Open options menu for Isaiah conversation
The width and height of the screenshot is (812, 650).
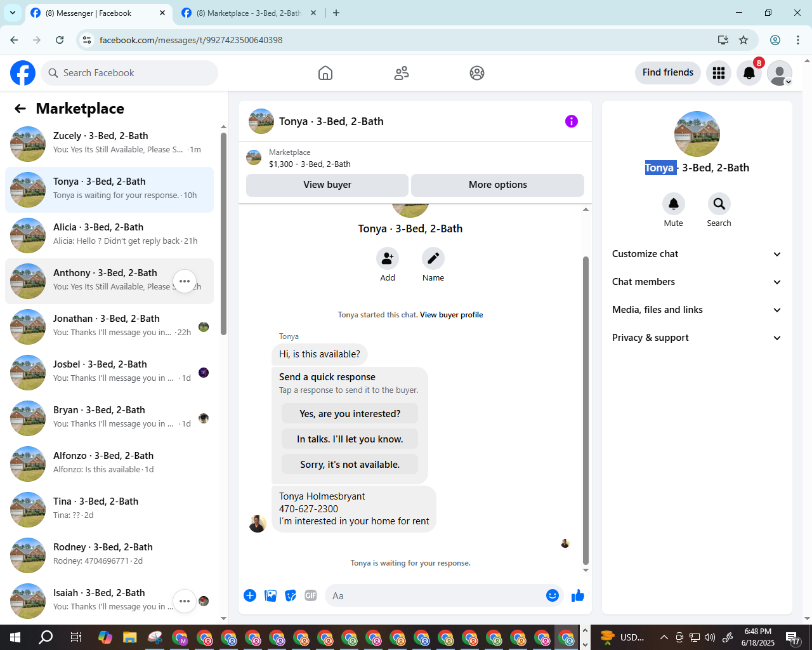click(x=185, y=601)
